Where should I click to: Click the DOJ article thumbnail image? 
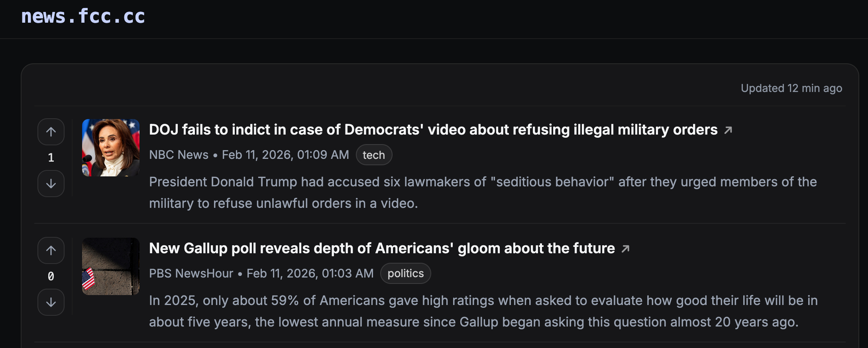[111, 148]
